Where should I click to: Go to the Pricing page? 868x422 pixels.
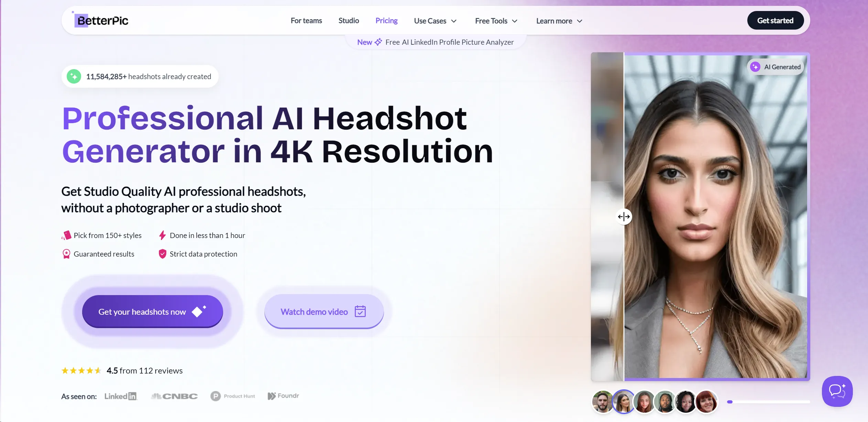pos(386,21)
